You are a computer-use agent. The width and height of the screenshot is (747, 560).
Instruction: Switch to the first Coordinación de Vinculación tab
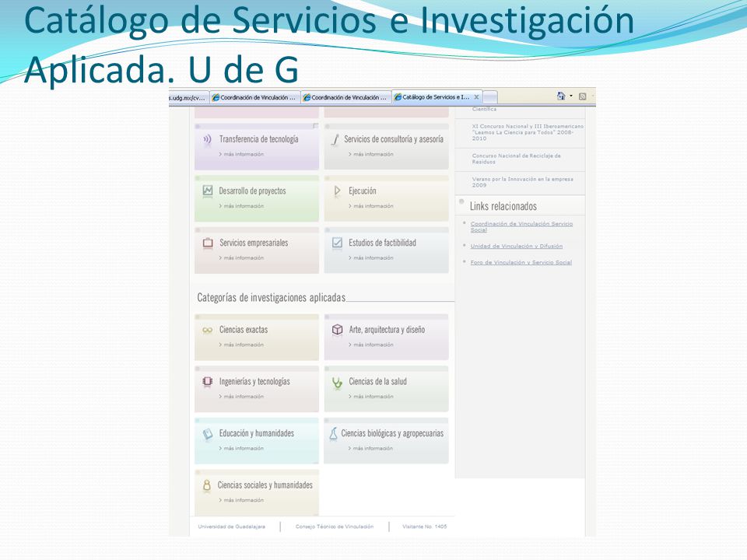255,97
